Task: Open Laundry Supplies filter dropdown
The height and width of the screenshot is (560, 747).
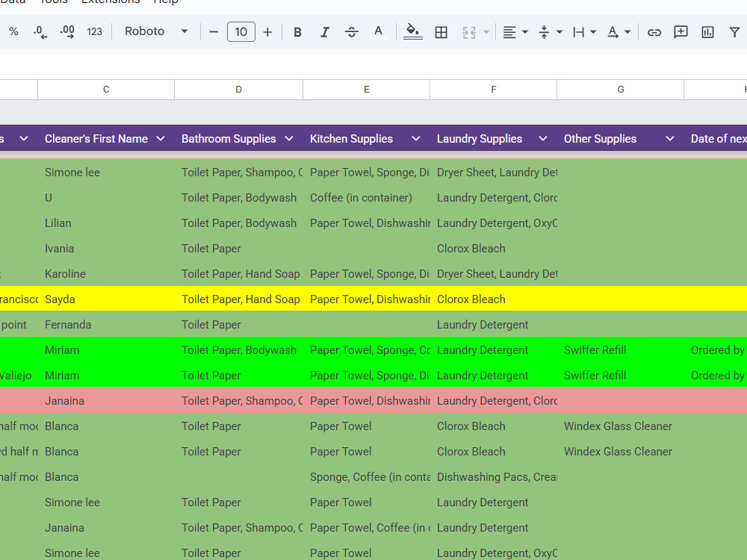Action: pyautogui.click(x=542, y=139)
